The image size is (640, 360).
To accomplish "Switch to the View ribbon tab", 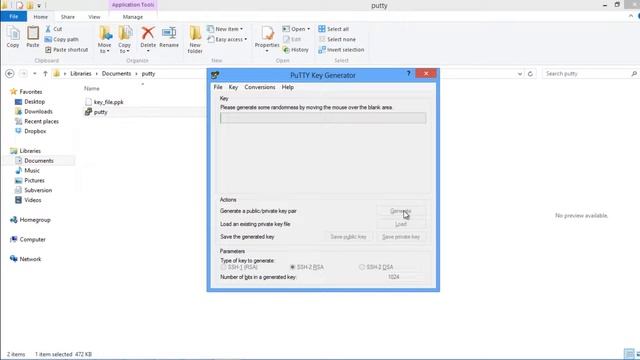I will (x=94, y=17).
